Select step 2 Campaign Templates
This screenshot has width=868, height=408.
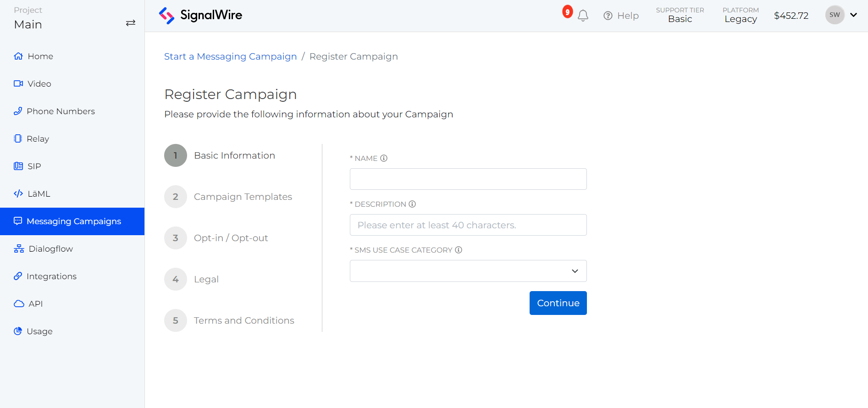tap(243, 197)
